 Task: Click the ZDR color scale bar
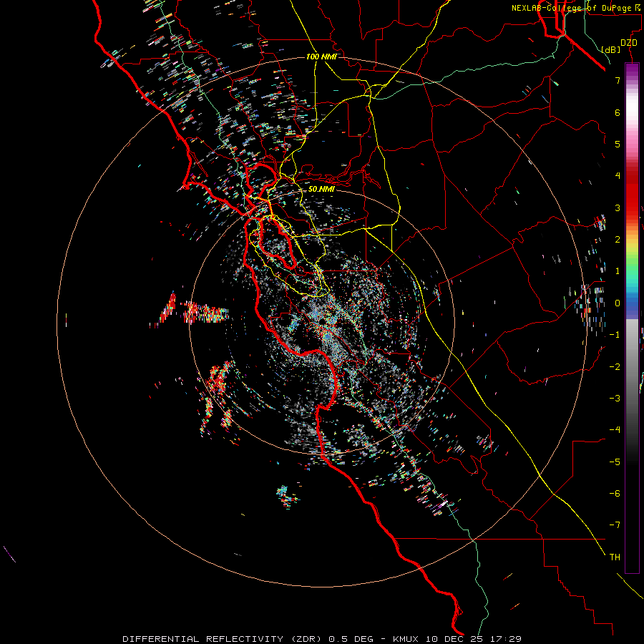(x=632, y=318)
